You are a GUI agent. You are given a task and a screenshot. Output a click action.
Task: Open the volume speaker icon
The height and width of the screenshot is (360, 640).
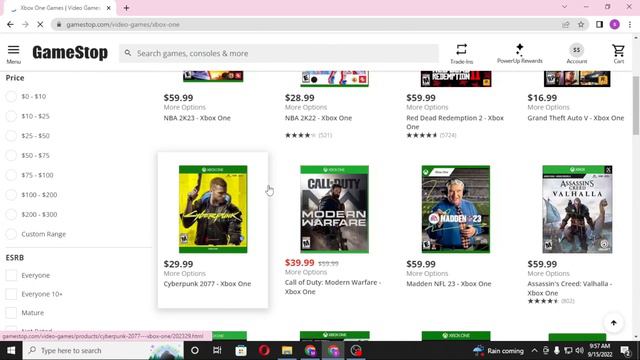click(579, 351)
